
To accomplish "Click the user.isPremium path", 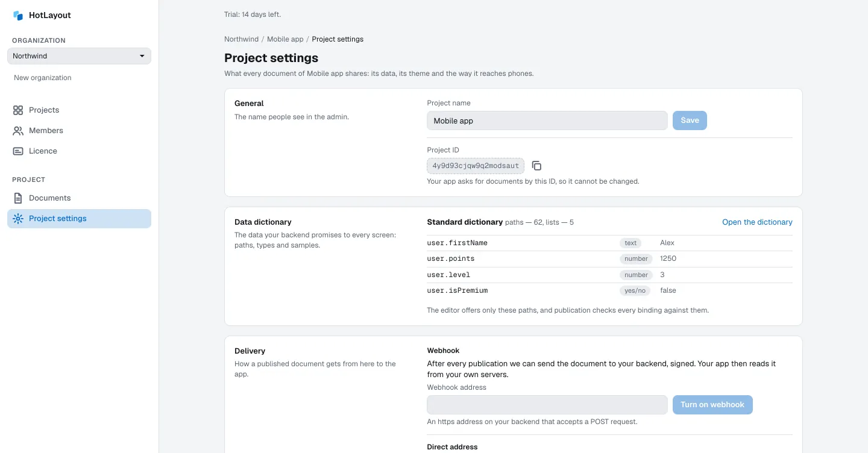I will [458, 290].
